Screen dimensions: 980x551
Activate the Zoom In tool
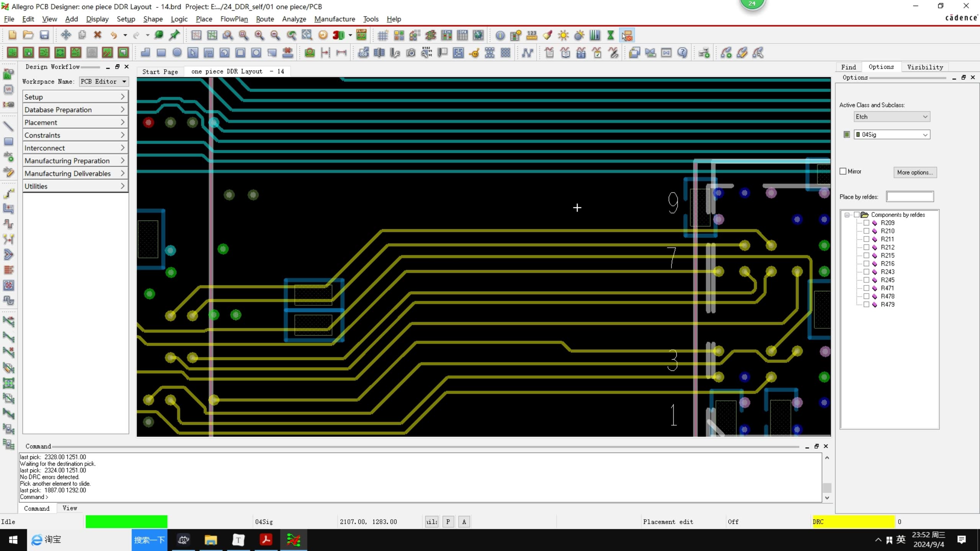(260, 35)
